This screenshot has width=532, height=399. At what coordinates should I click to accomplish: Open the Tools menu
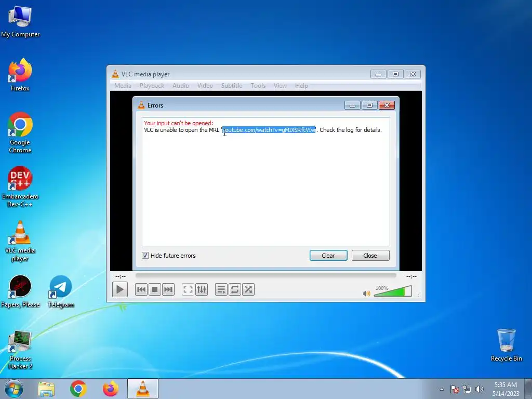point(258,86)
